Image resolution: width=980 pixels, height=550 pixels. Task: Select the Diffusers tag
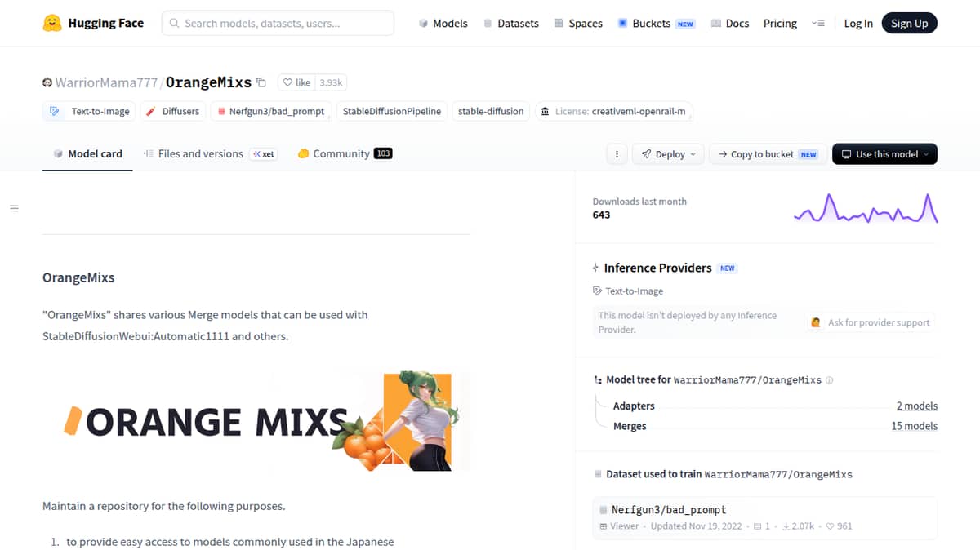point(172,111)
